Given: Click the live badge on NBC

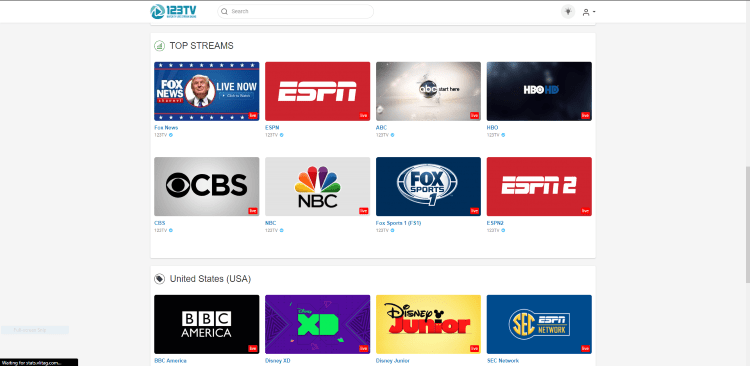Looking at the screenshot, I should 364,211.
